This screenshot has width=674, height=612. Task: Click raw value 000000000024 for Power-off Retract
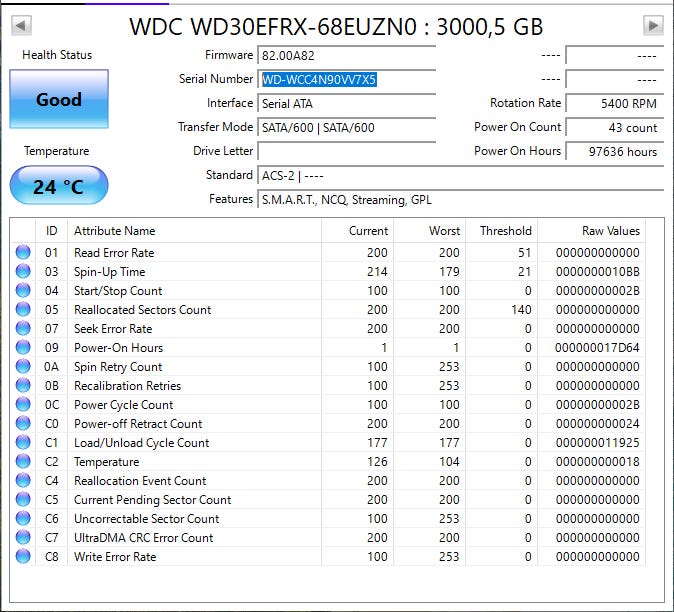(597, 424)
